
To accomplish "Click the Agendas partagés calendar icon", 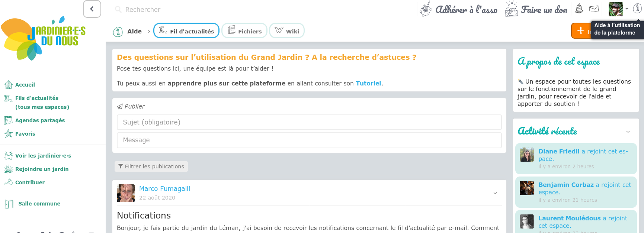I will 8,120.
